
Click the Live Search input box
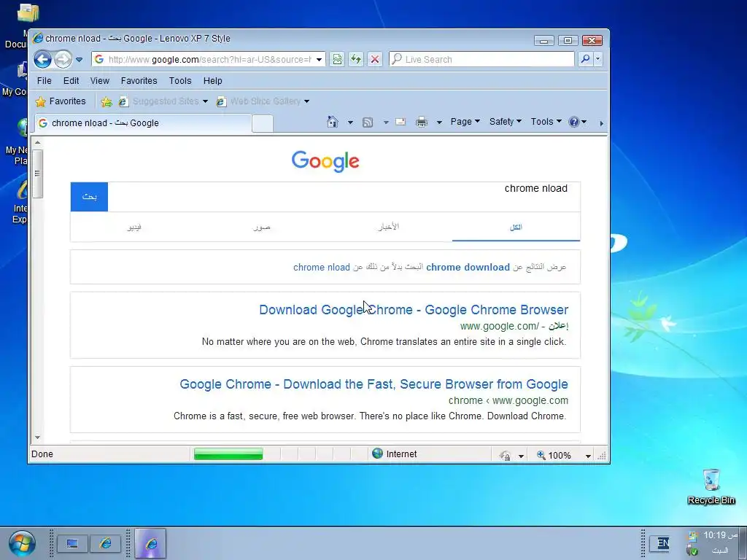(481, 60)
